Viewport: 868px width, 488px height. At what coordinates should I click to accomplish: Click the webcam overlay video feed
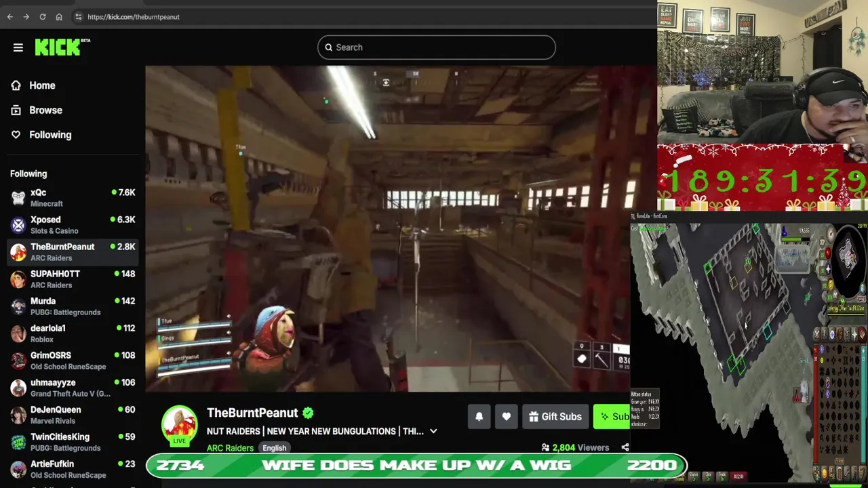click(x=763, y=72)
